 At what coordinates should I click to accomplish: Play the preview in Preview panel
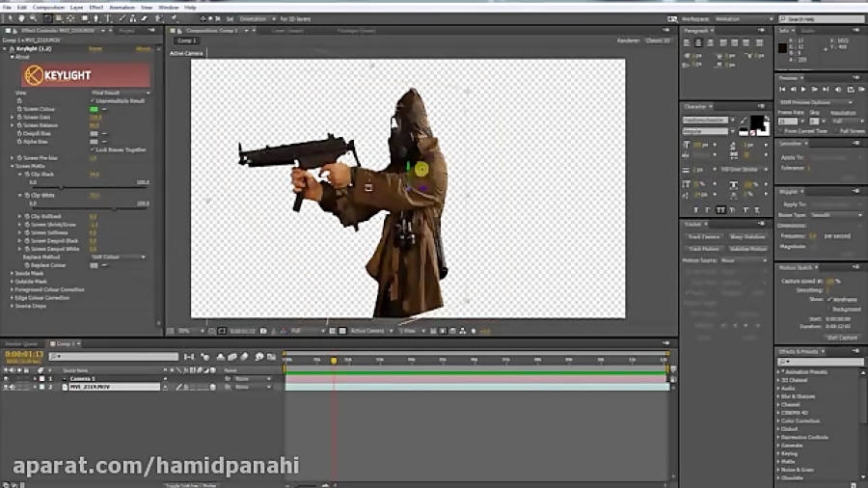(803, 89)
